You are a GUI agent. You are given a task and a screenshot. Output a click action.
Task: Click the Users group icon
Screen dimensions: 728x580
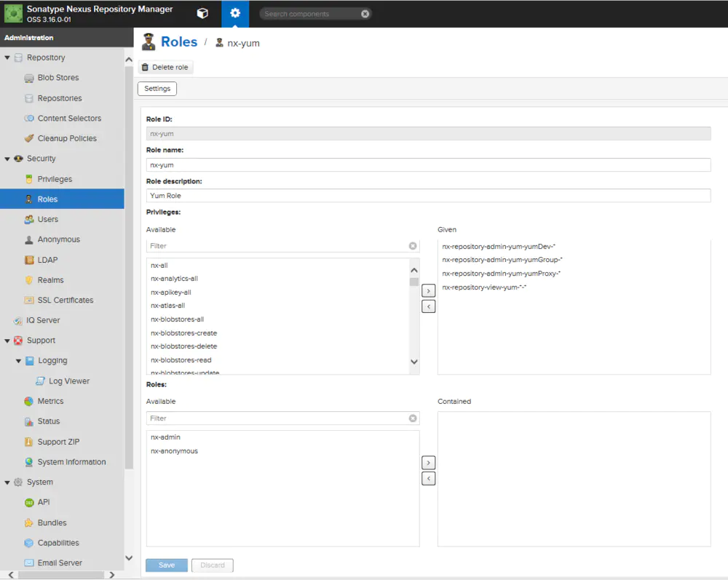coord(29,220)
